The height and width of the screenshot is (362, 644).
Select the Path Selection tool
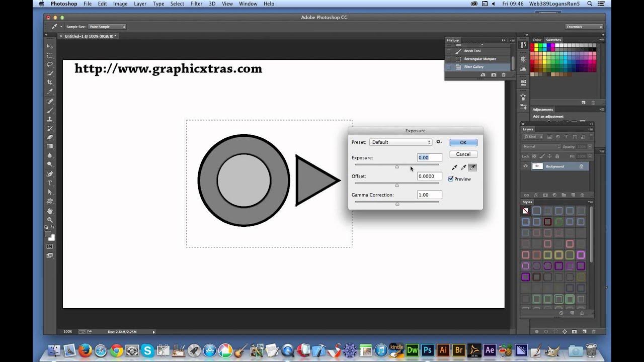pos(50,192)
